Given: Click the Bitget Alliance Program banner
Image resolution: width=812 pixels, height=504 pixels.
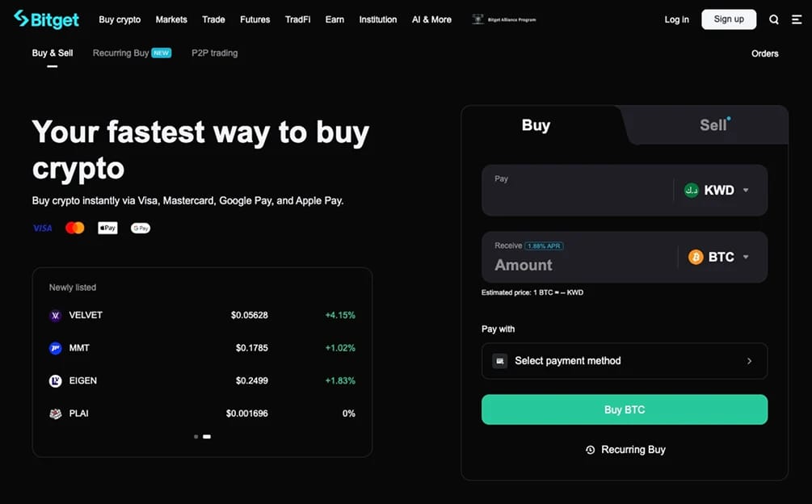Looking at the screenshot, I should tap(504, 19).
